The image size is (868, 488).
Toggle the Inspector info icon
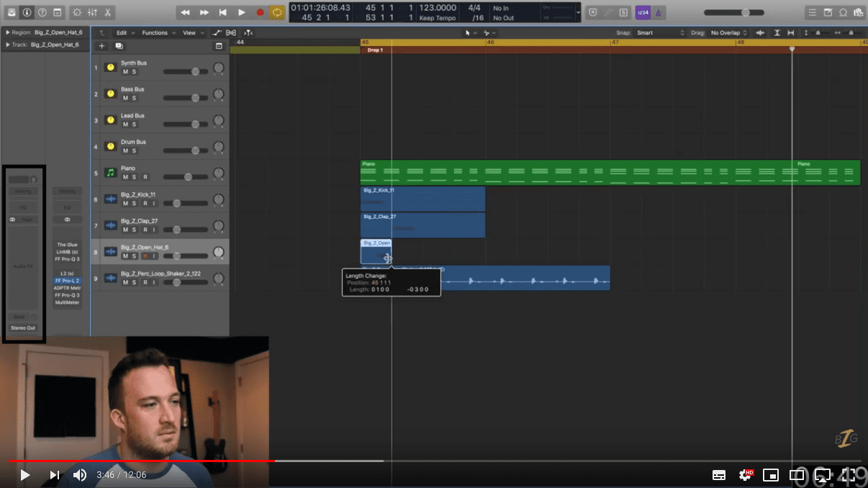click(x=27, y=12)
